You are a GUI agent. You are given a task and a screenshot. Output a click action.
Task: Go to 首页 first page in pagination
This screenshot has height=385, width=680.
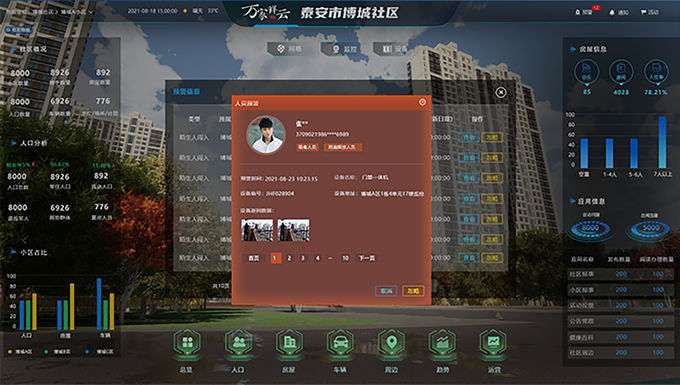point(254,258)
